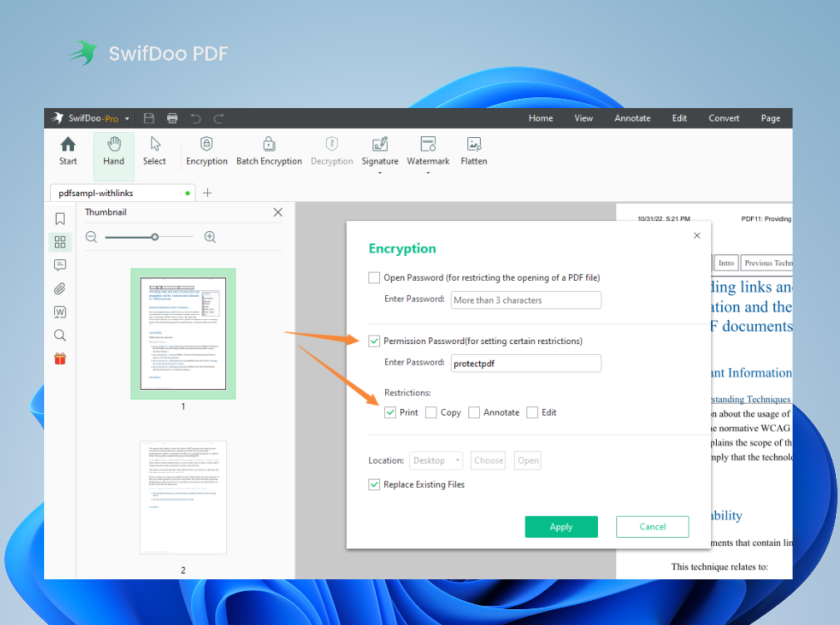Screen dimensions: 840x625
Task: Select page 2 thumbnail
Action: coord(183,498)
